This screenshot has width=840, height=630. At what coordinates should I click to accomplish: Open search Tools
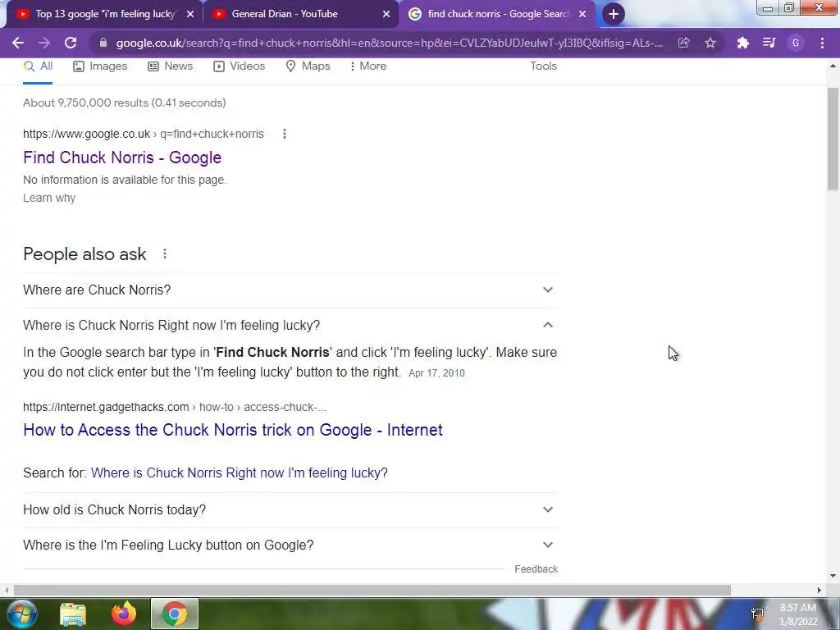543,66
